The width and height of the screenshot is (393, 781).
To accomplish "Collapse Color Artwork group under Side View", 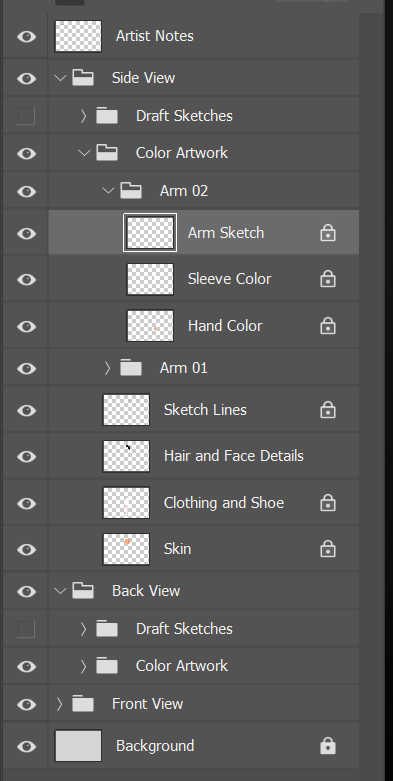I will (84, 153).
